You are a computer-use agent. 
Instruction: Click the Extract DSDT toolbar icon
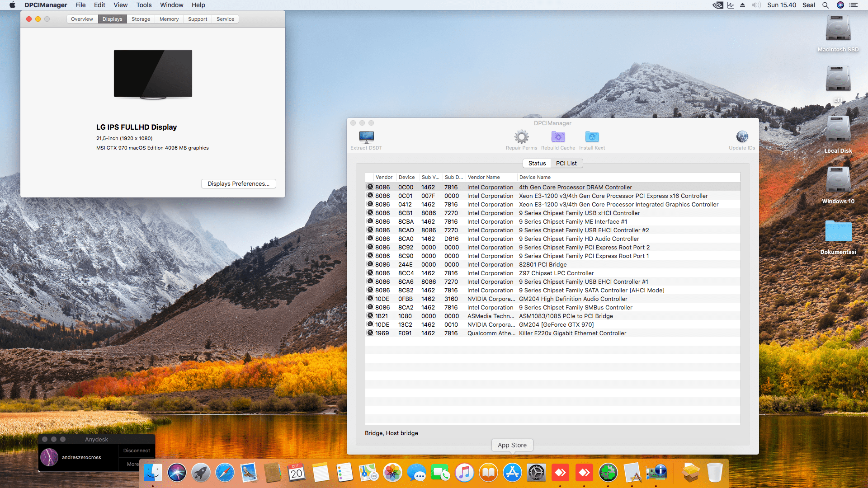click(366, 137)
